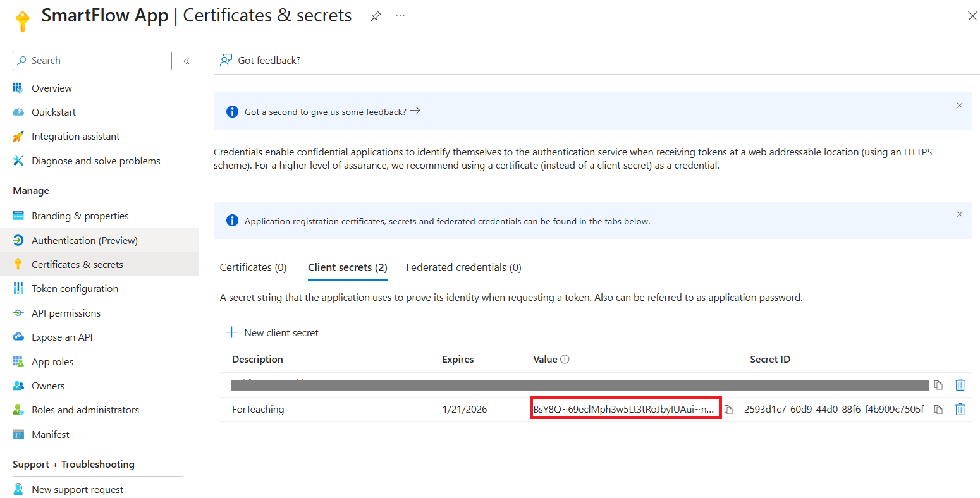This screenshot has width=980, height=498.
Task: Open Overview in the sidebar
Action: click(x=52, y=88)
